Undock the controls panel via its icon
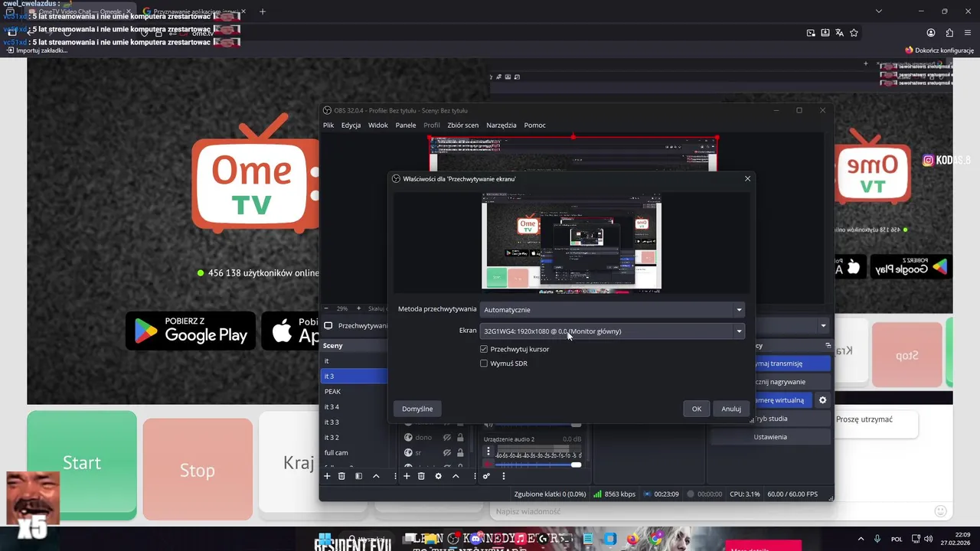Image resolution: width=980 pixels, height=551 pixels. 828,346
